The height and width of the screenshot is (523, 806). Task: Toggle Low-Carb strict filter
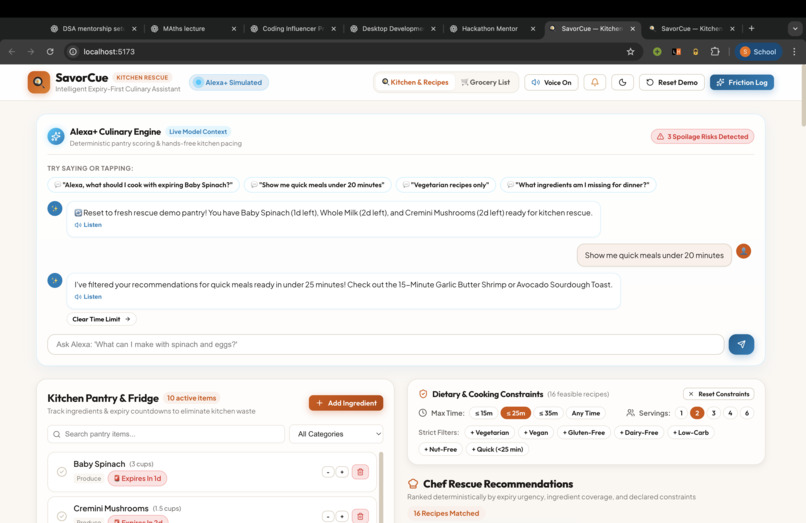(691, 432)
